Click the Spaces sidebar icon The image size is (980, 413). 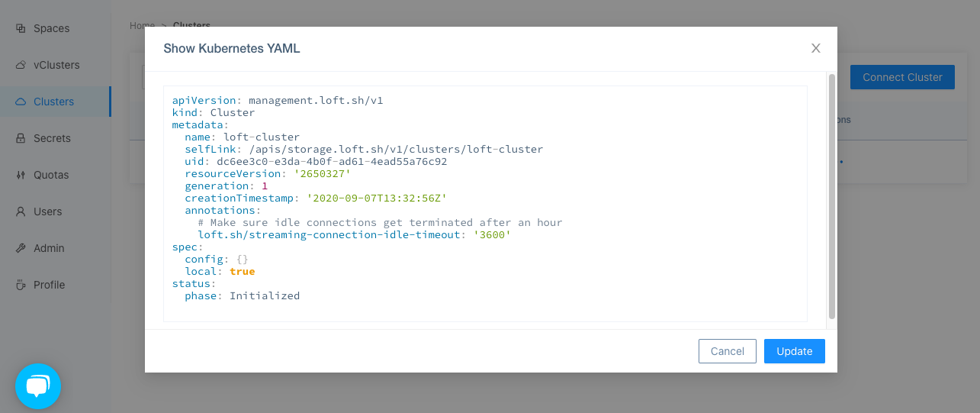click(x=21, y=28)
